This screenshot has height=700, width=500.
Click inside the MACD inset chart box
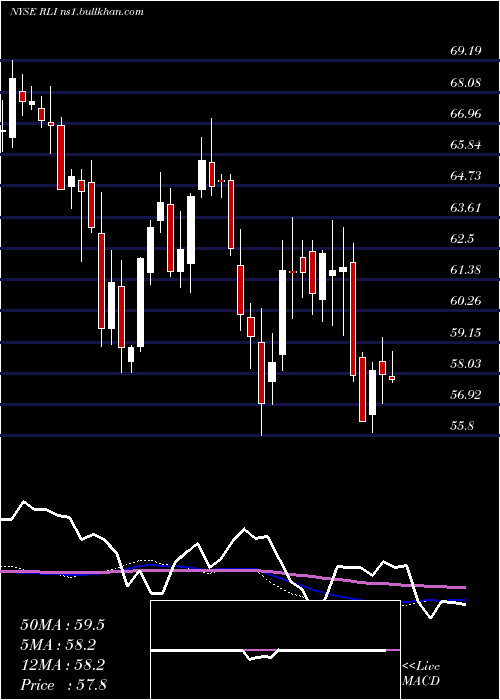point(275,650)
